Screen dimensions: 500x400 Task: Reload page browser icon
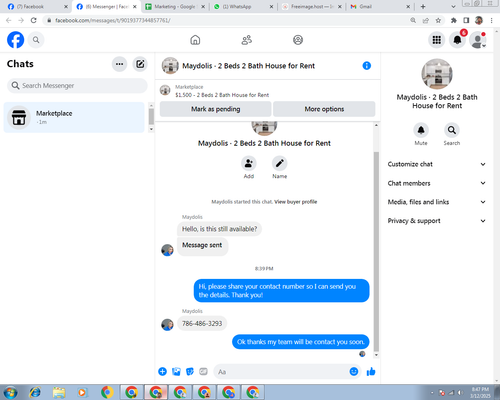(x=34, y=20)
